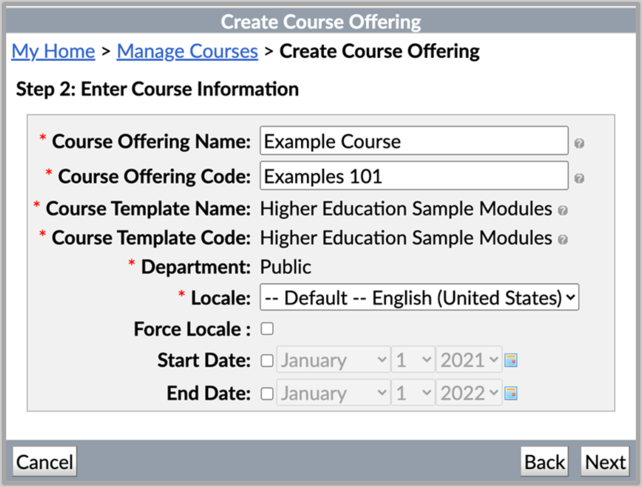The height and width of the screenshot is (487, 642).
Task: Check the Start Date checkbox
Action: click(x=267, y=360)
